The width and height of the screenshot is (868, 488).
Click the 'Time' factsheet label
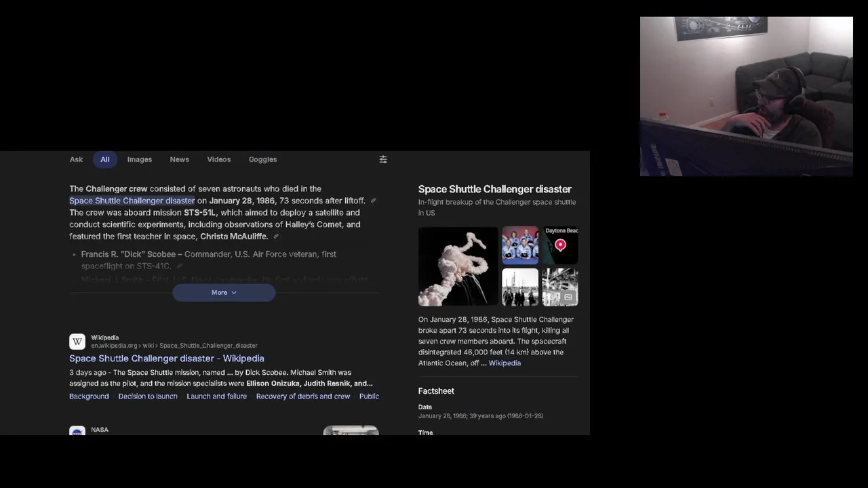click(x=425, y=432)
